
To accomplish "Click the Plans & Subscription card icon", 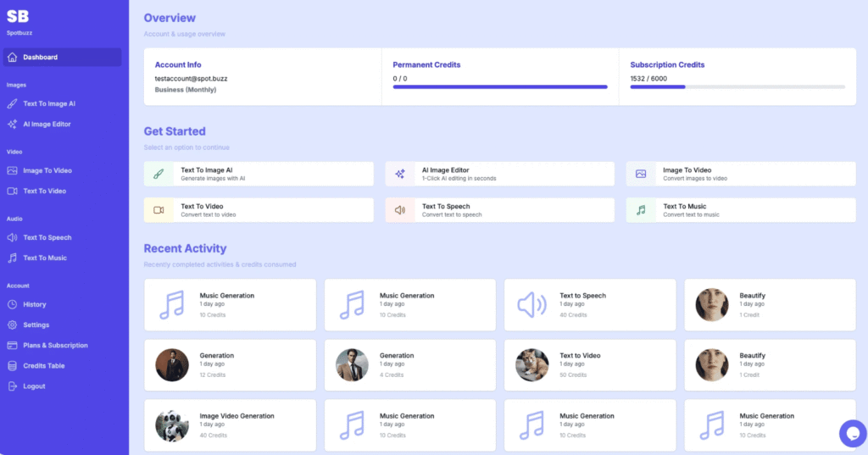I will 12,346.
